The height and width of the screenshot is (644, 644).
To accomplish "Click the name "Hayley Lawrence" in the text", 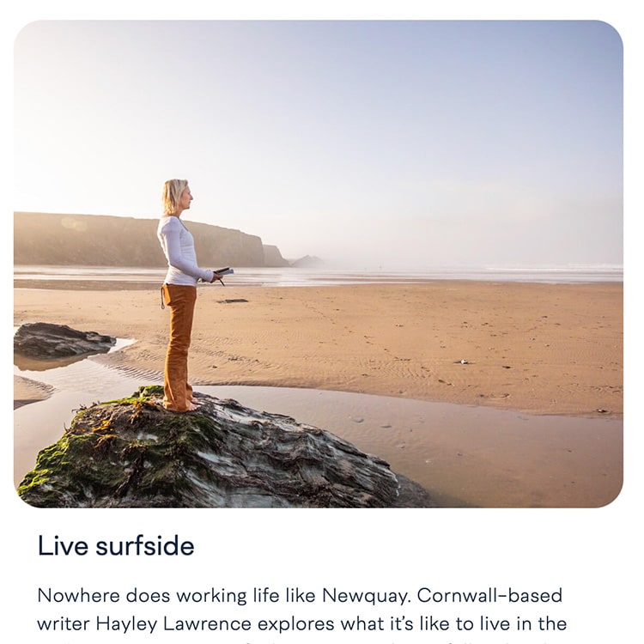I will [x=173, y=624].
